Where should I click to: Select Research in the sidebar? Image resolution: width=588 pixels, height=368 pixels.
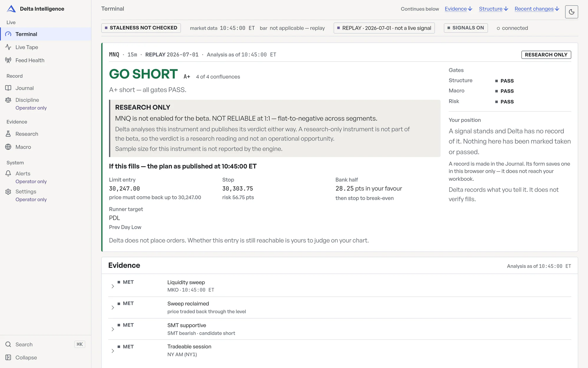[46, 134]
